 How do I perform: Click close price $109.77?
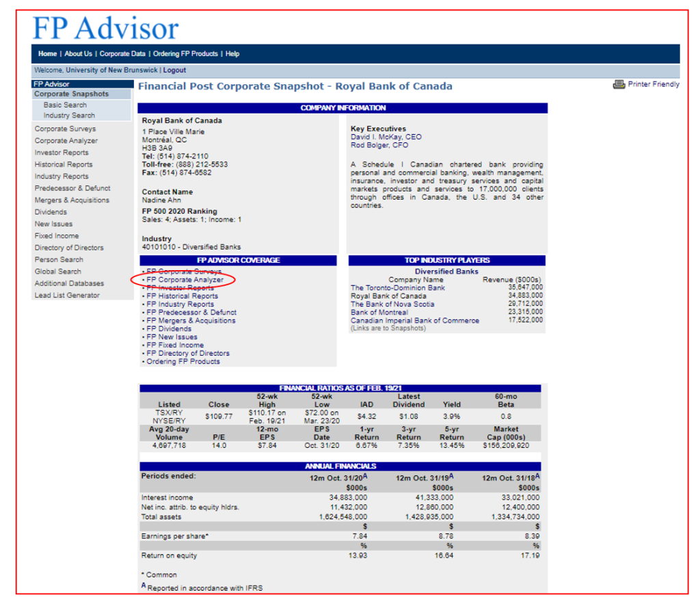tap(219, 416)
